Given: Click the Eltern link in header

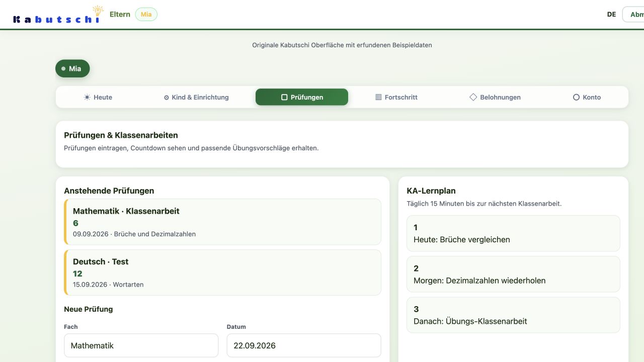Looking at the screenshot, I should point(120,15).
